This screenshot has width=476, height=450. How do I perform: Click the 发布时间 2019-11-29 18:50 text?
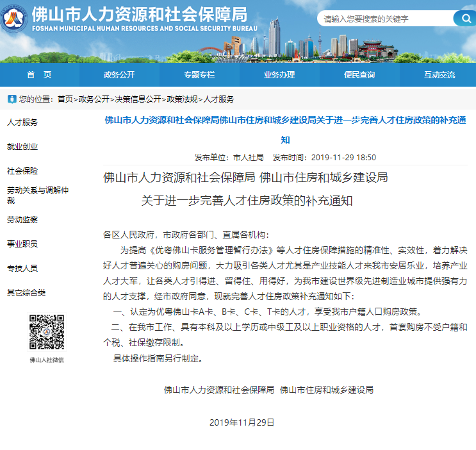(x=324, y=158)
